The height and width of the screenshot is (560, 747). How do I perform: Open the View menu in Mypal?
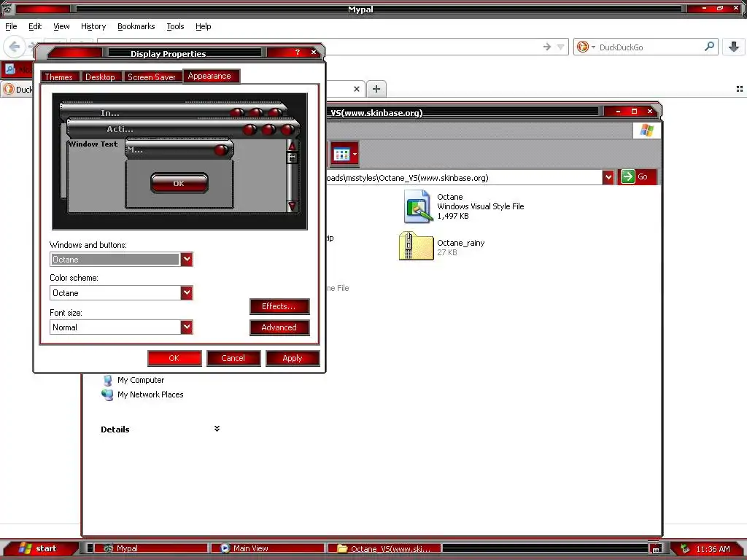pos(61,26)
